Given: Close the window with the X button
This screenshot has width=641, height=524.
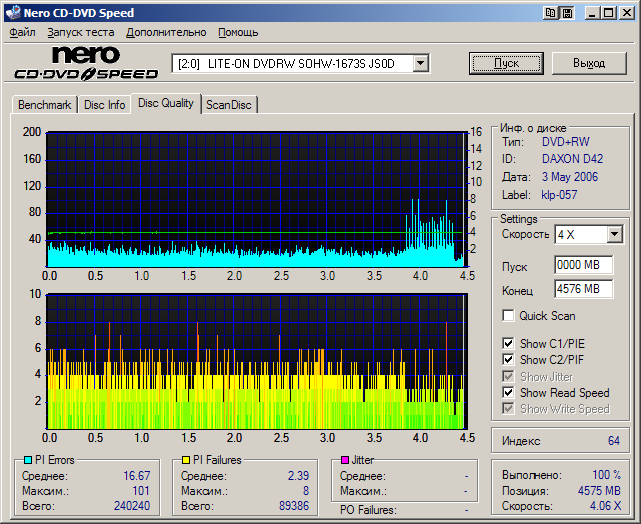Looking at the screenshot, I should click(627, 13).
